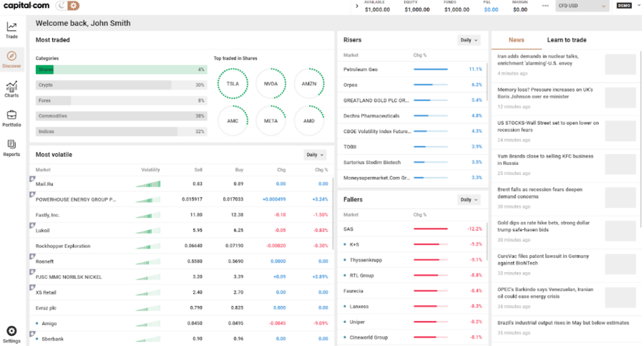The image size is (644, 346).
Task: Open Sartorius Stedim Biotech in Risers
Action: pyautogui.click(x=412, y=162)
